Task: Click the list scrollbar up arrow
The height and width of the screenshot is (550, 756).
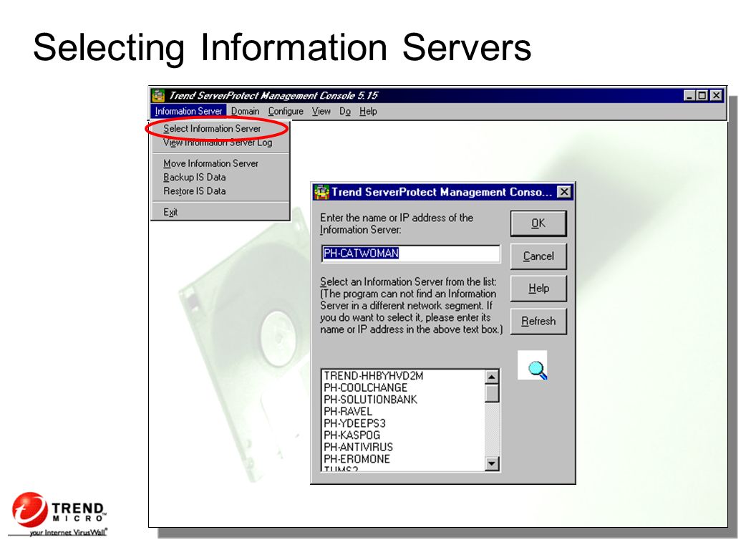Action: click(491, 376)
